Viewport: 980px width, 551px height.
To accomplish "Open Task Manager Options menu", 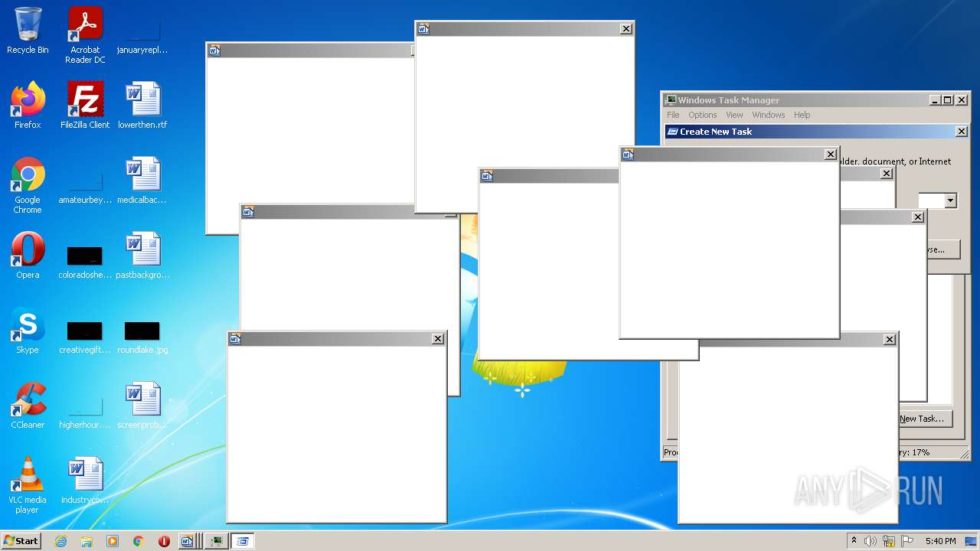I will tap(702, 115).
